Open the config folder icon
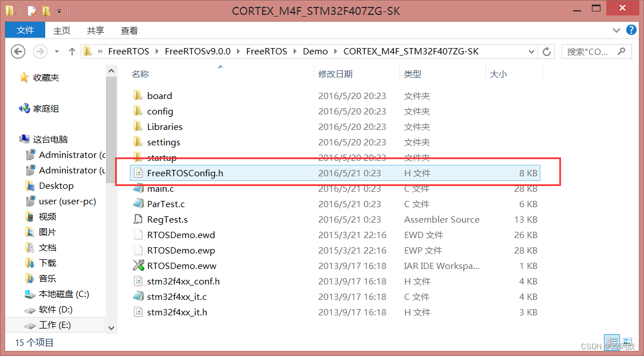The image size is (644, 356). (138, 111)
